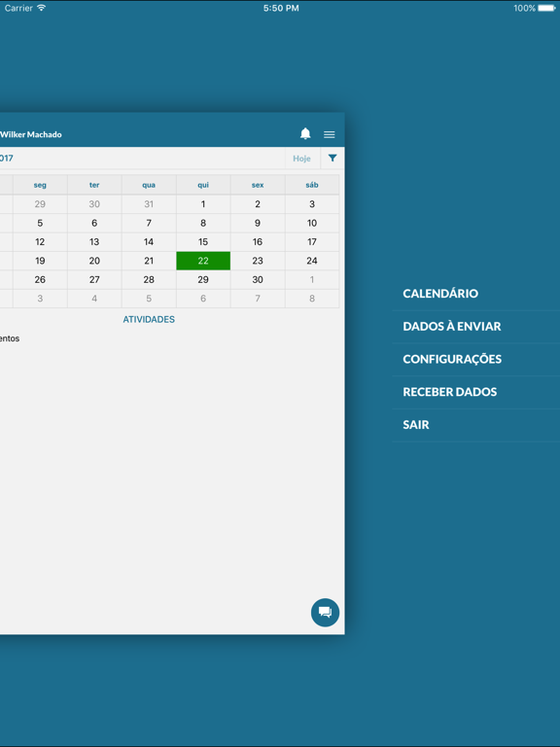Click the sáb weekday header

(312, 185)
